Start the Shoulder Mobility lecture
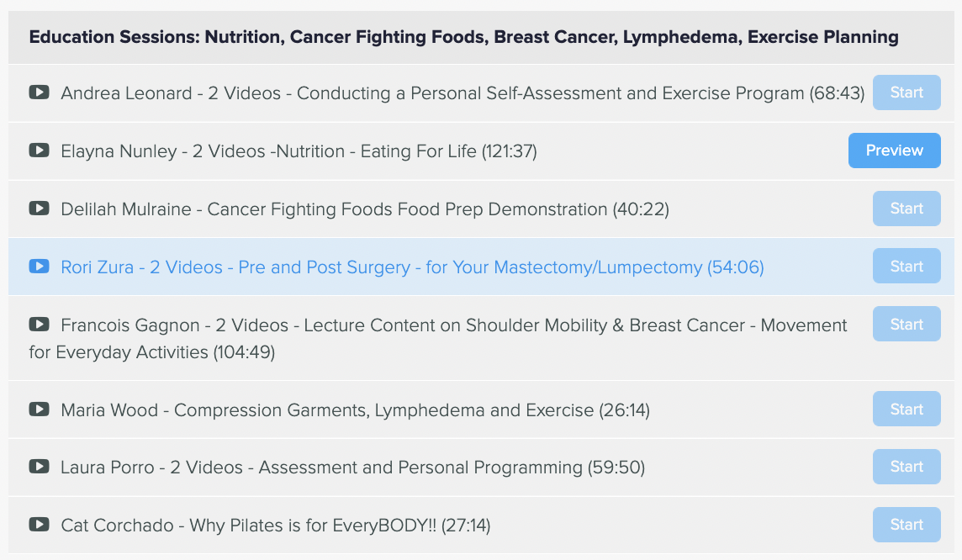Screen dimensions: 962x560 (906, 325)
